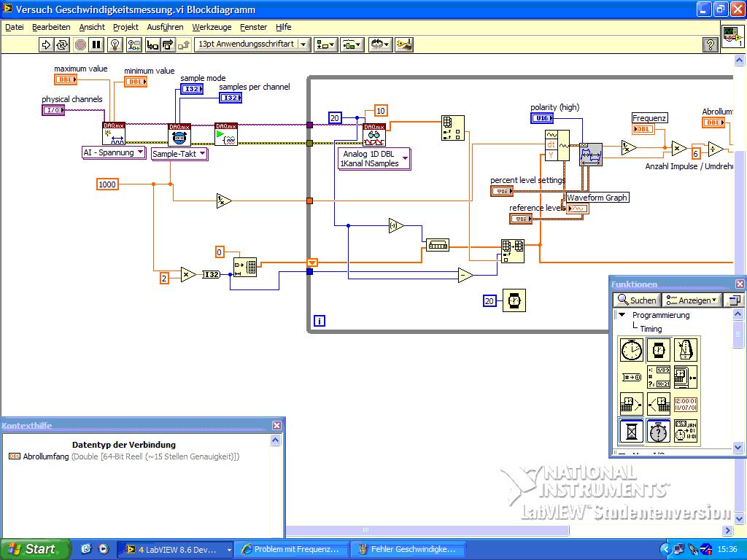Switch to LabVIEW 8.6 Dev taskbar button
This screenshot has width=747, height=560.
pyautogui.click(x=175, y=549)
